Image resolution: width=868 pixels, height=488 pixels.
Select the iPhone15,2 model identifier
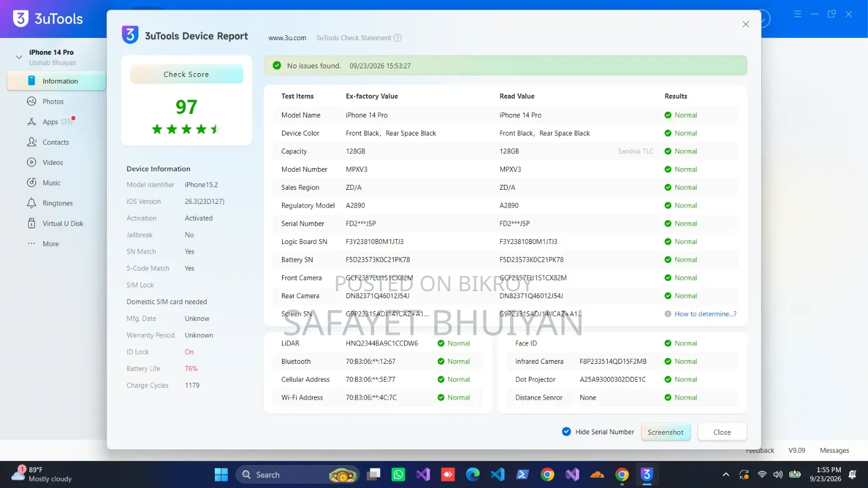[201, 185]
